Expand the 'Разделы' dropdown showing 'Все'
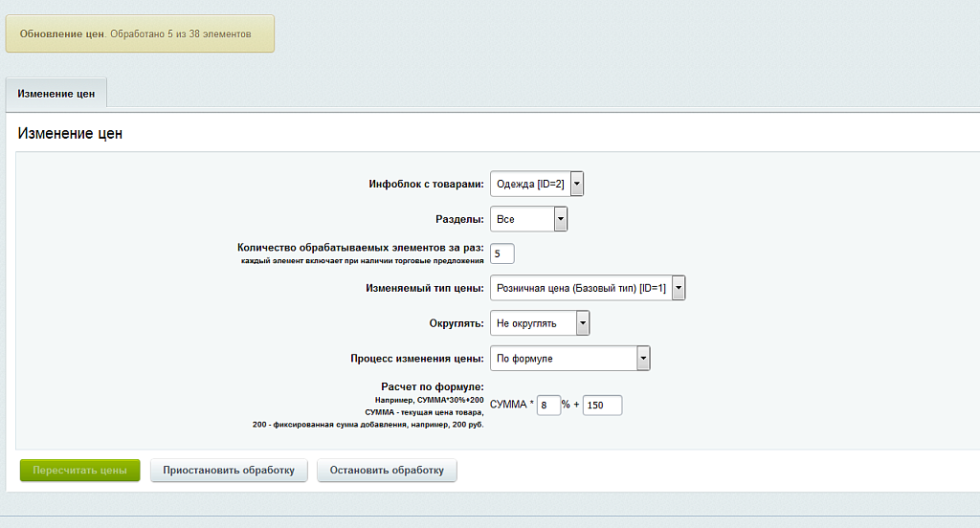The image size is (980, 528). 528,219
